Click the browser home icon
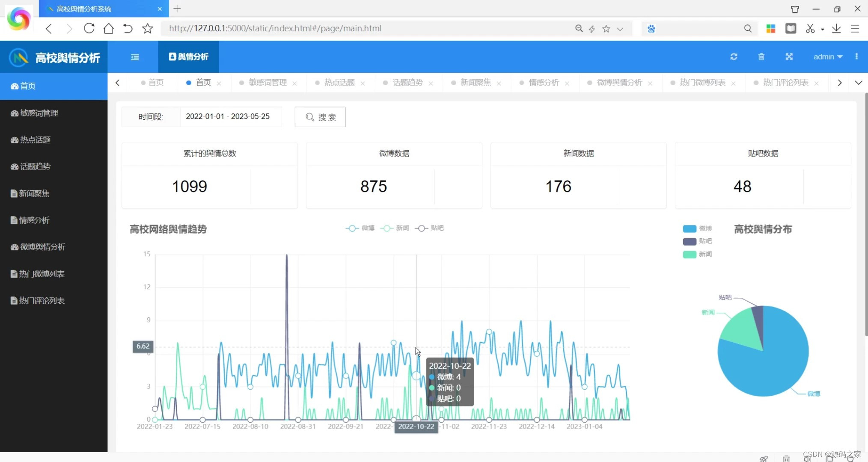Screen dimensions: 868x462 (109, 29)
